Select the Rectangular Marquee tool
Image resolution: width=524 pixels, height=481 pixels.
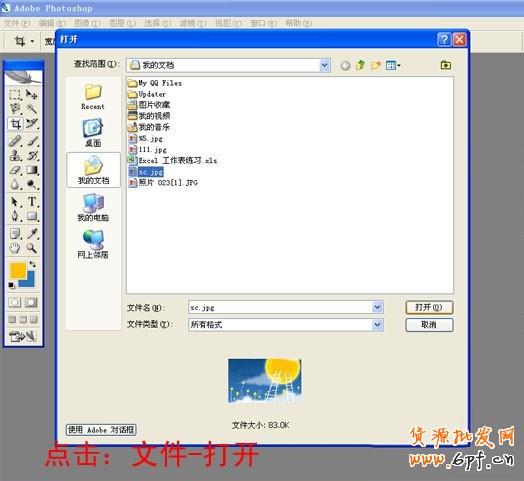tap(15, 95)
